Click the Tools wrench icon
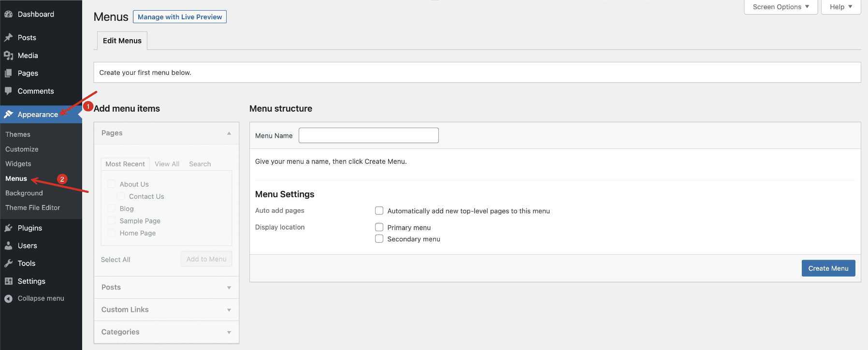The height and width of the screenshot is (350, 868). 8,263
